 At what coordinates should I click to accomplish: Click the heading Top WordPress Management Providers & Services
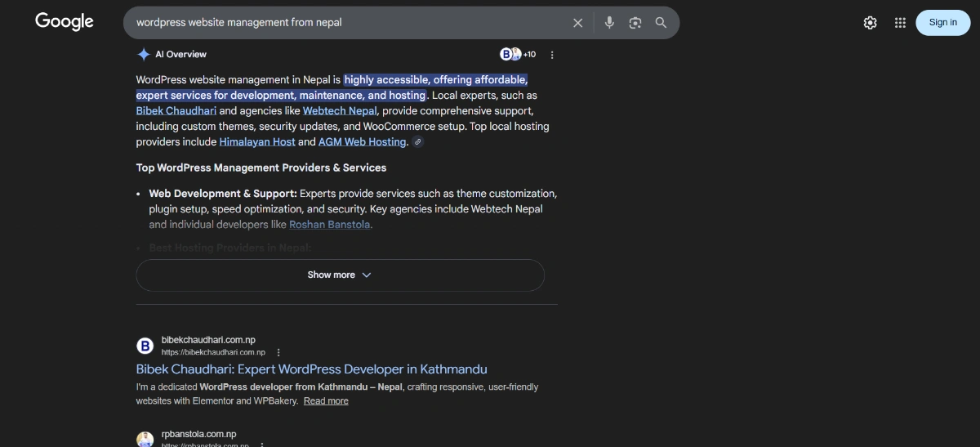click(261, 168)
